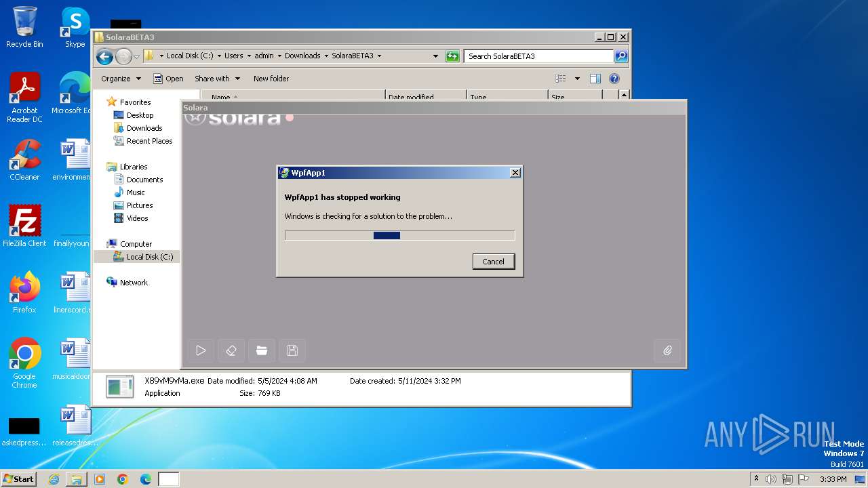Open CCleaner desktop shortcut
Viewport: 868px width, 488px height.
pyautogui.click(x=24, y=160)
